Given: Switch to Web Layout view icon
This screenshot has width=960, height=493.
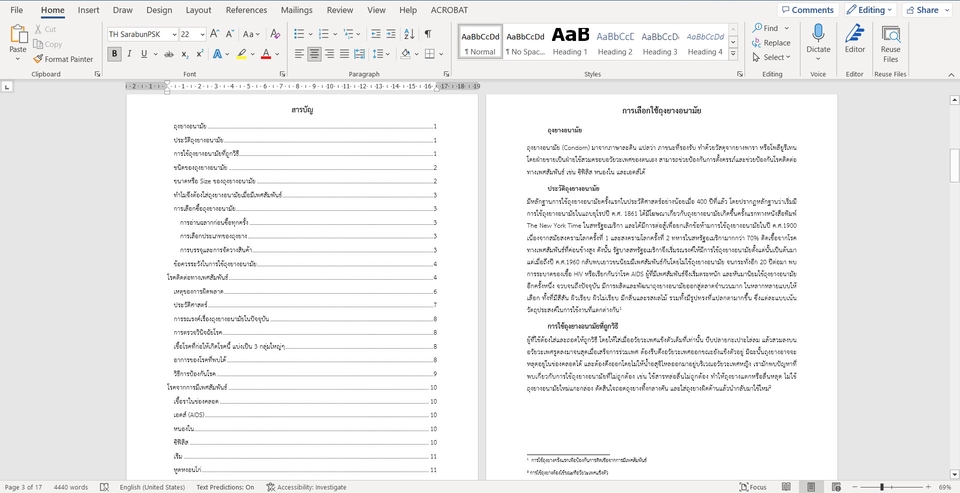Looking at the screenshot, I should 834,487.
